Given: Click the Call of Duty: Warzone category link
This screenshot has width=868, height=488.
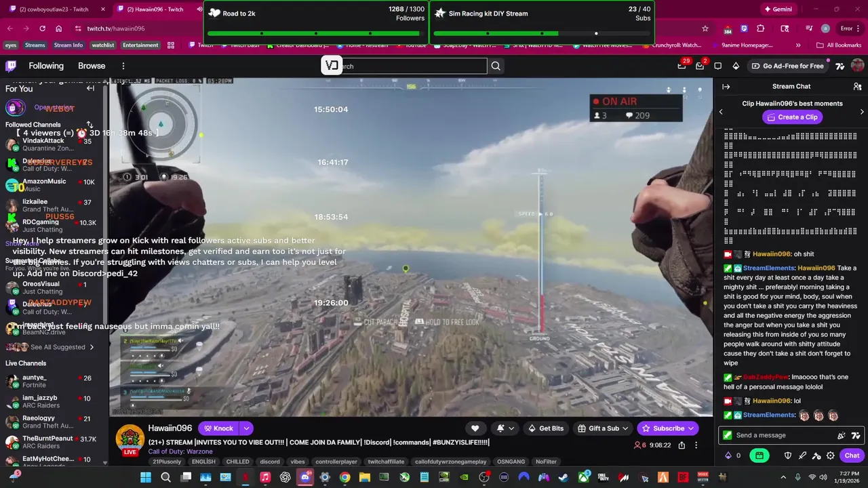Looking at the screenshot, I should point(180,451).
